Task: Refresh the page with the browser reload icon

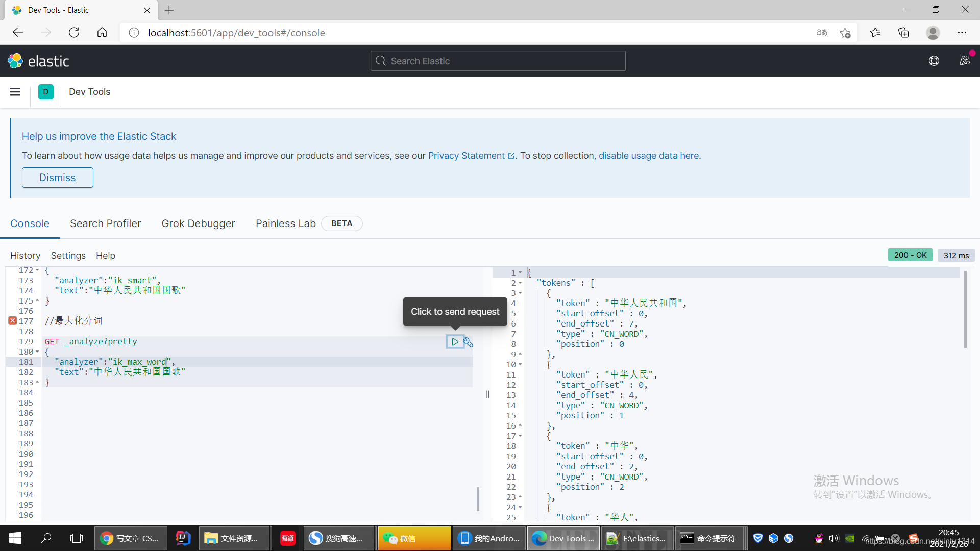Action: coord(74,32)
